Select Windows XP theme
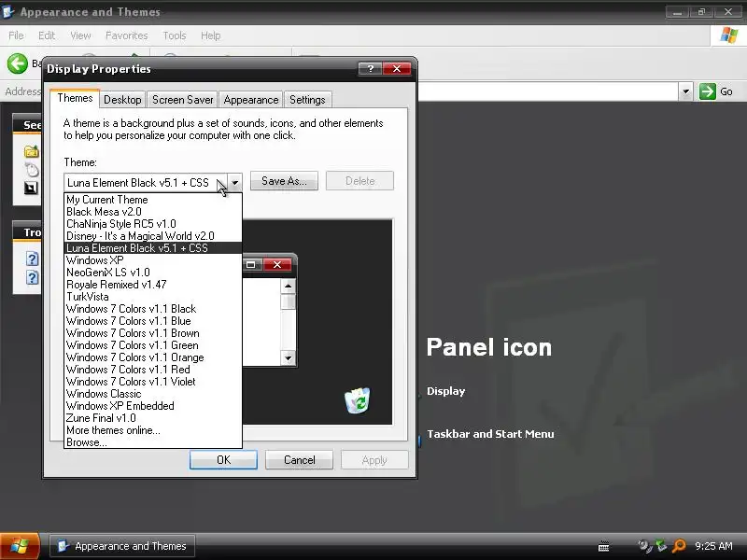 click(x=153, y=260)
